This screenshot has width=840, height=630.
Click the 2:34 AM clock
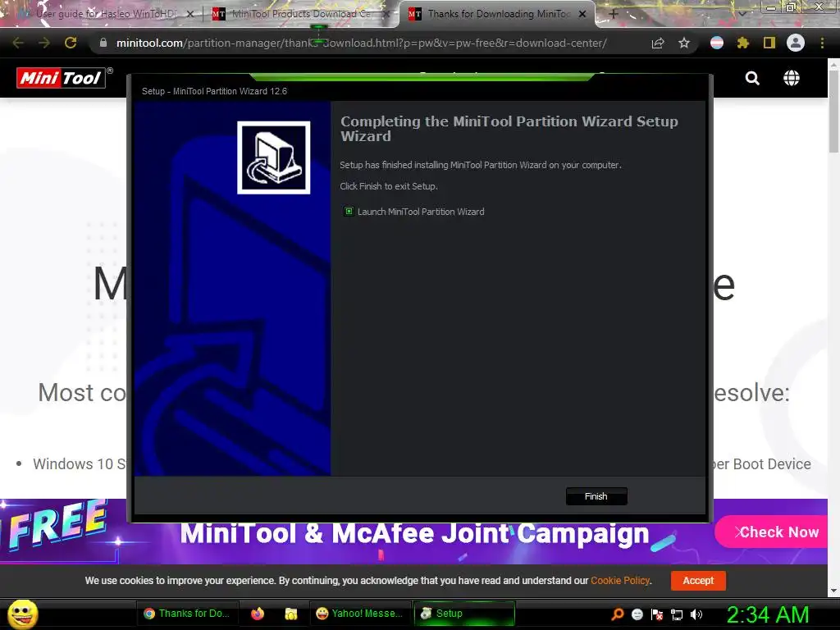click(x=768, y=614)
